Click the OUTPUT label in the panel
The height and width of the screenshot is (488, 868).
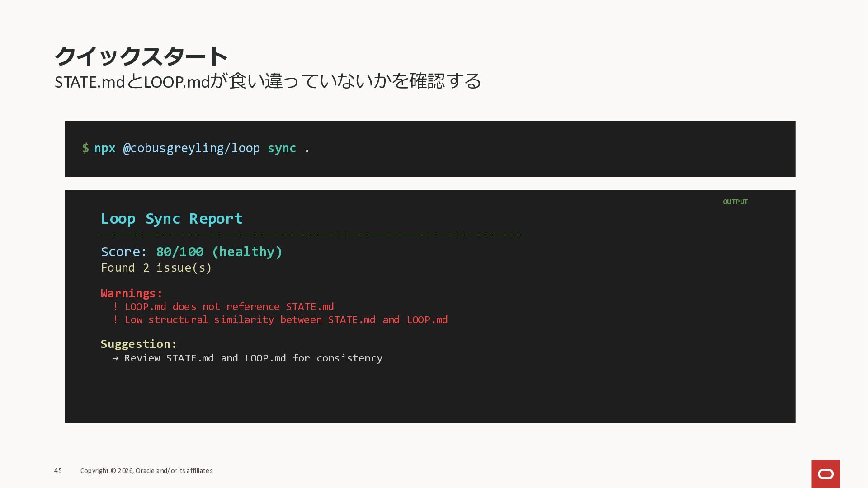[735, 202]
